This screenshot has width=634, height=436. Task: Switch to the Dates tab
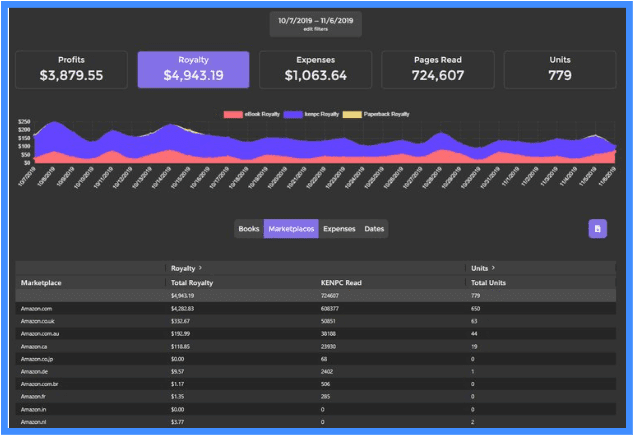coord(373,229)
